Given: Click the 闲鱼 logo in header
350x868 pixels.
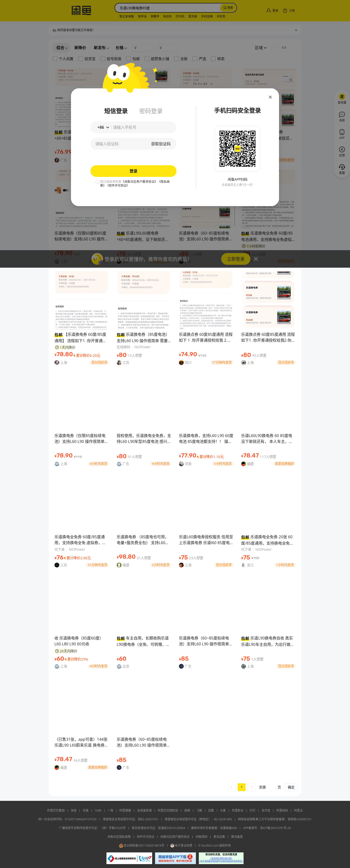Looking at the screenshot, I should click(81, 10).
